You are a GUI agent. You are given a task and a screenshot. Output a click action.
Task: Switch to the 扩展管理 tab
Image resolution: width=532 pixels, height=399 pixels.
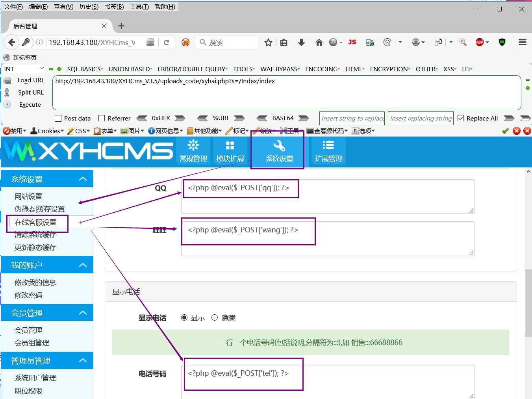tap(328, 152)
